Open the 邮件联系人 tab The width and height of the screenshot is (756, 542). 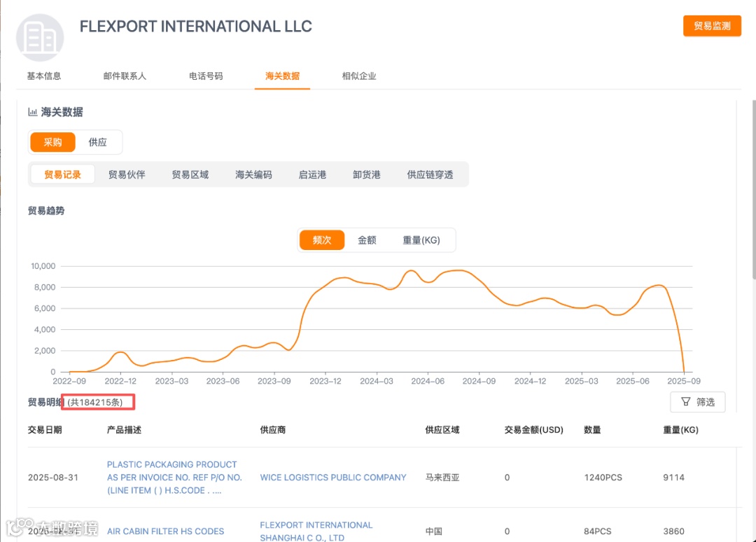tap(125, 76)
